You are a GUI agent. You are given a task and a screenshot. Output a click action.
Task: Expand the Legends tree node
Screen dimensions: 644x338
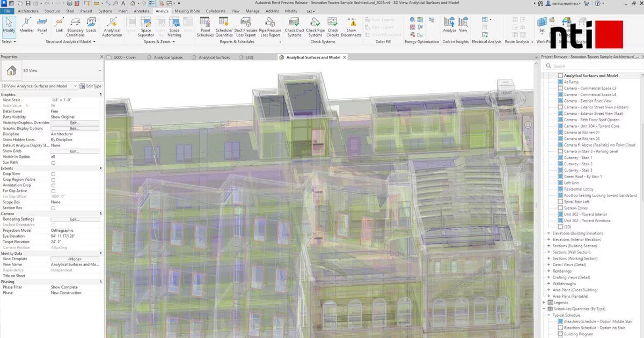[544, 303]
